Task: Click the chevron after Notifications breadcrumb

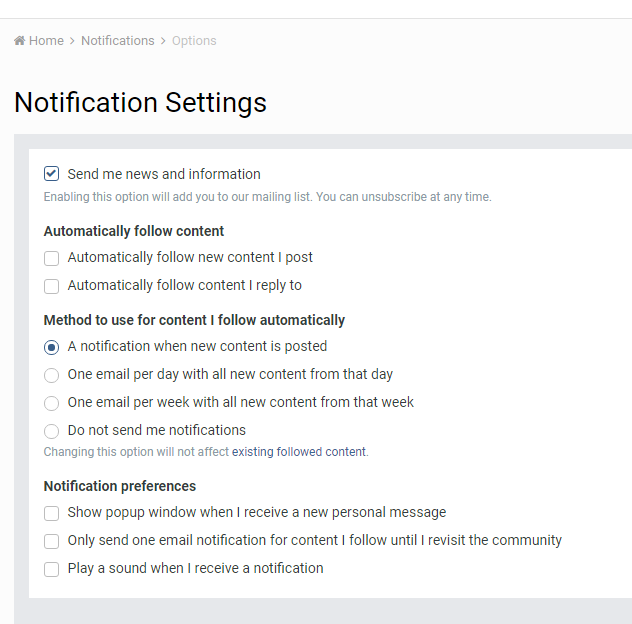Action: coord(163,41)
